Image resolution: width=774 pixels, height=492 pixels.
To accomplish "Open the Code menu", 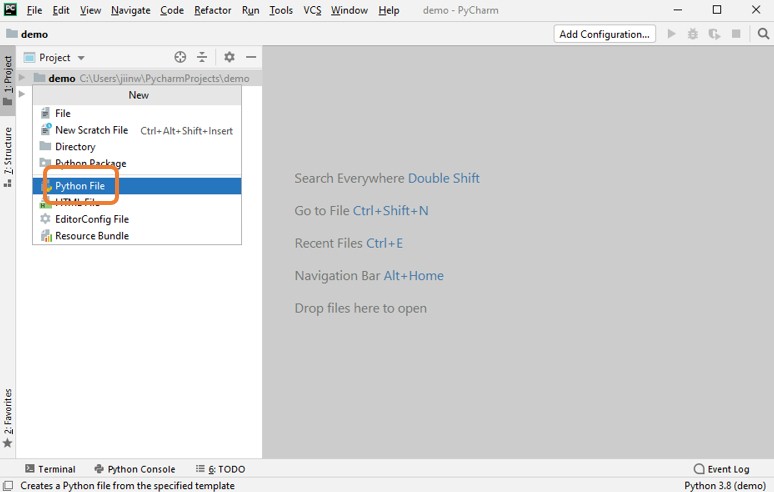I will tap(172, 10).
